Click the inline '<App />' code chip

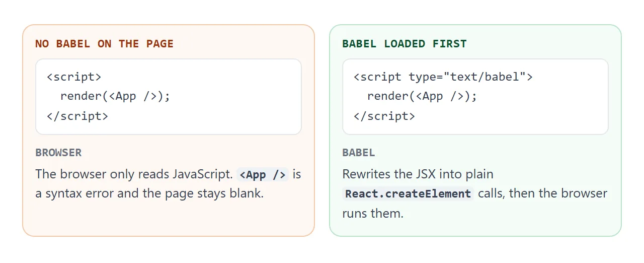(x=263, y=175)
